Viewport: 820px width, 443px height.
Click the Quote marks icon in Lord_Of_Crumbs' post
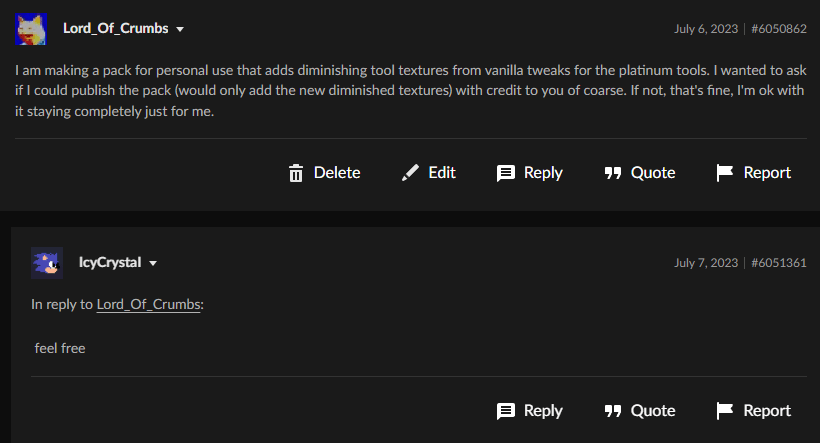[613, 173]
